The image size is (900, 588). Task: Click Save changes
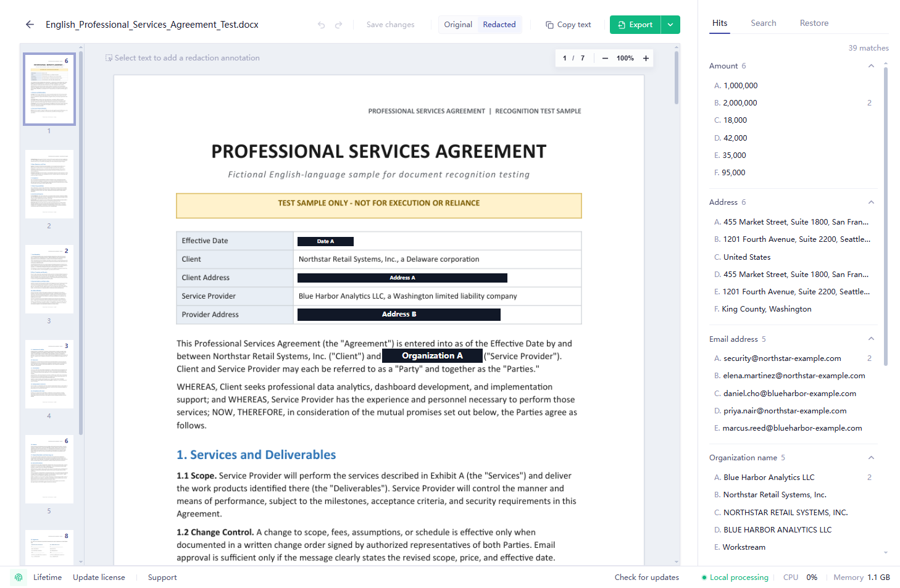pos(390,25)
